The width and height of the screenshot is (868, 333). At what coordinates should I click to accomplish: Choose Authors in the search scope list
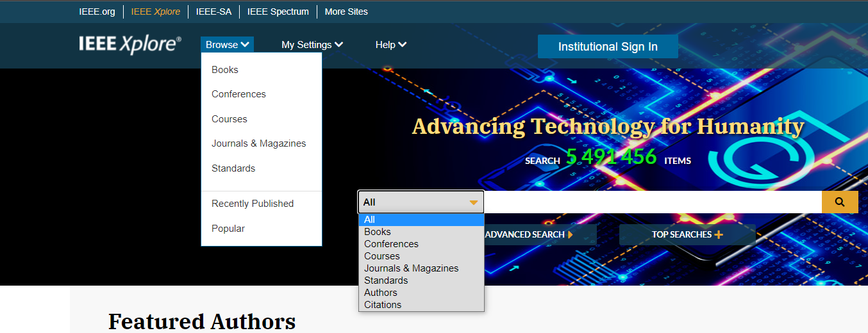(x=421, y=293)
